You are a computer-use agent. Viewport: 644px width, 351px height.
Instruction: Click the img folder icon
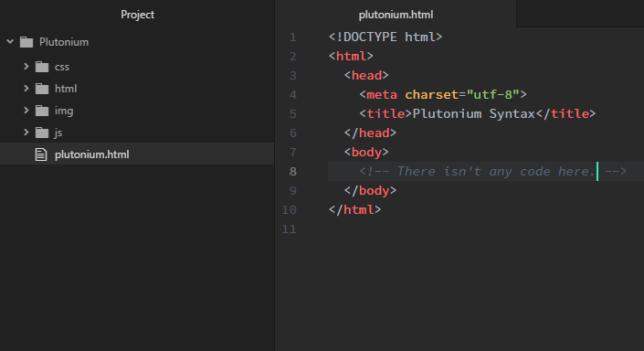[x=42, y=111]
